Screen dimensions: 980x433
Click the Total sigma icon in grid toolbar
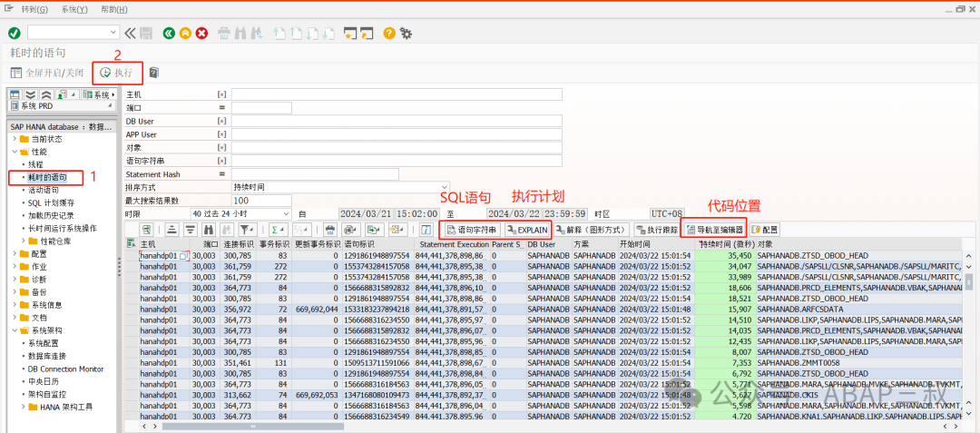277,230
